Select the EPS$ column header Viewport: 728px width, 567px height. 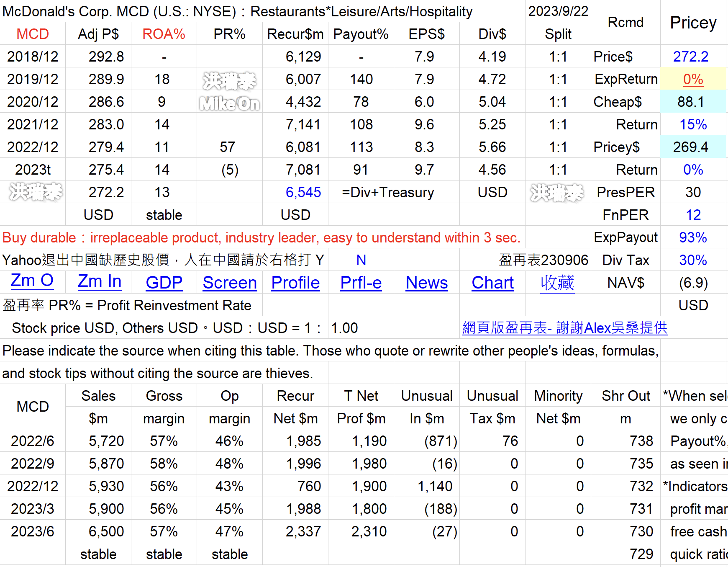pyautogui.click(x=427, y=34)
